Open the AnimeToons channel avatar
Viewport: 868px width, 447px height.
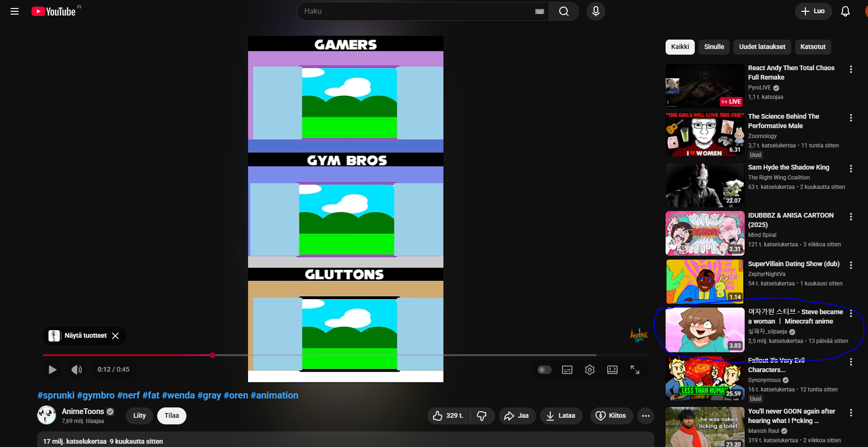pyautogui.click(x=47, y=415)
